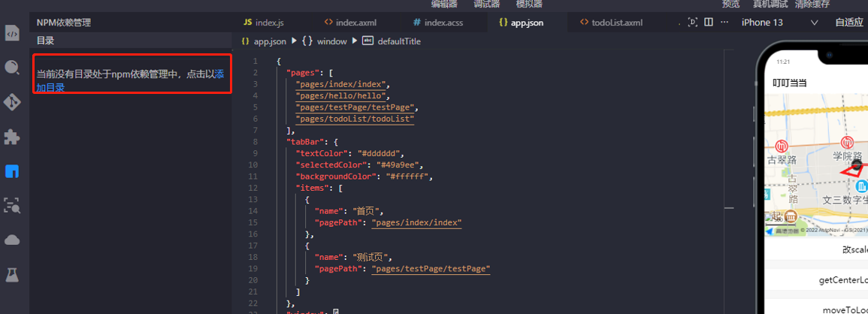Click the "pages/todoList/todoList" path on line 6

click(355, 119)
